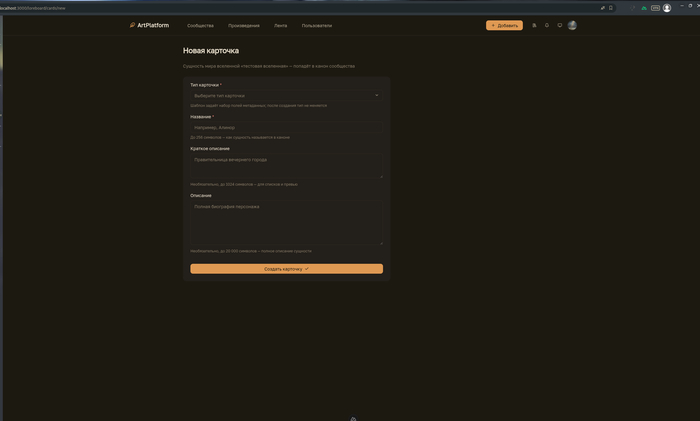The width and height of the screenshot is (700, 421).
Task: Click the browser address bar URL
Action: [33, 8]
